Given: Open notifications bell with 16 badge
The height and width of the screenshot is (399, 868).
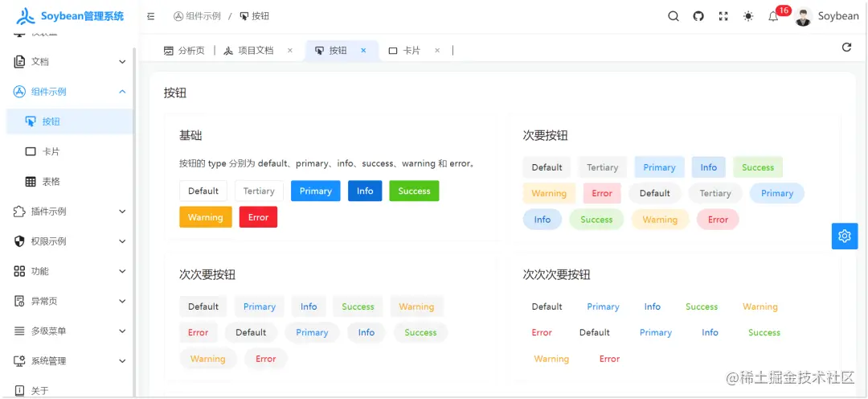Looking at the screenshot, I should [773, 17].
